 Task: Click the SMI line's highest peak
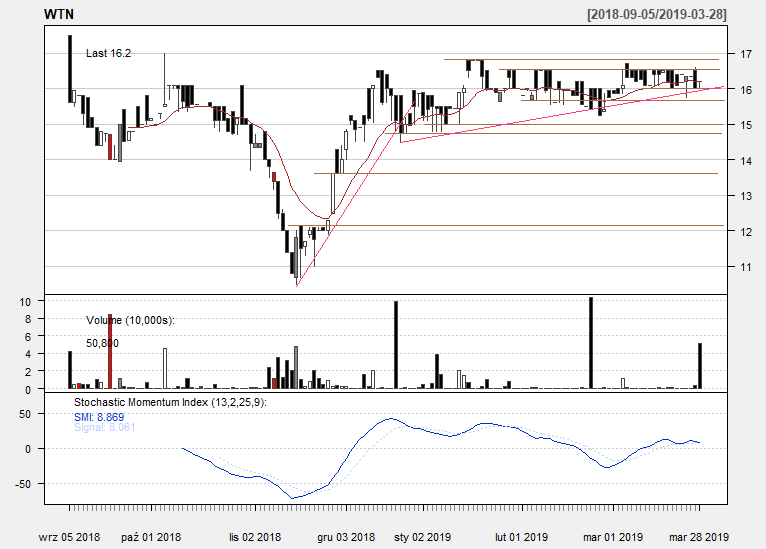(x=391, y=419)
